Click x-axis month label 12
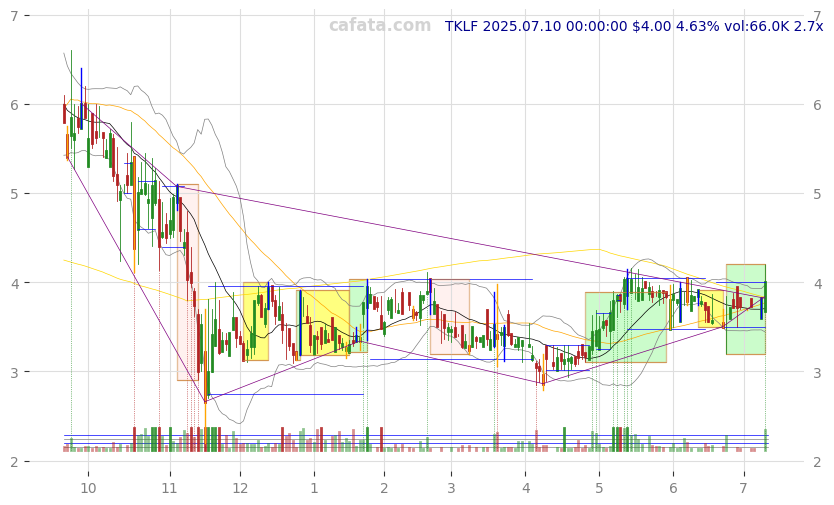The image size is (834, 505). (240, 488)
